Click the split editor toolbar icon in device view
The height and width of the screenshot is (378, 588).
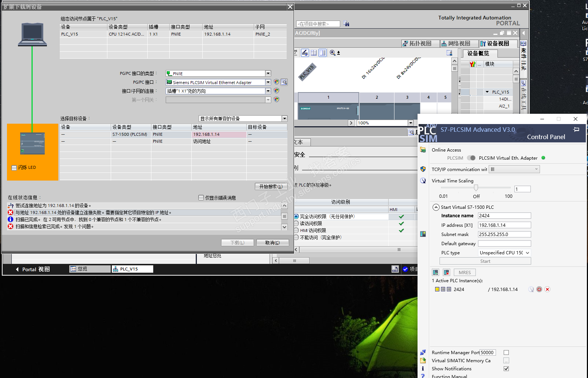314,53
